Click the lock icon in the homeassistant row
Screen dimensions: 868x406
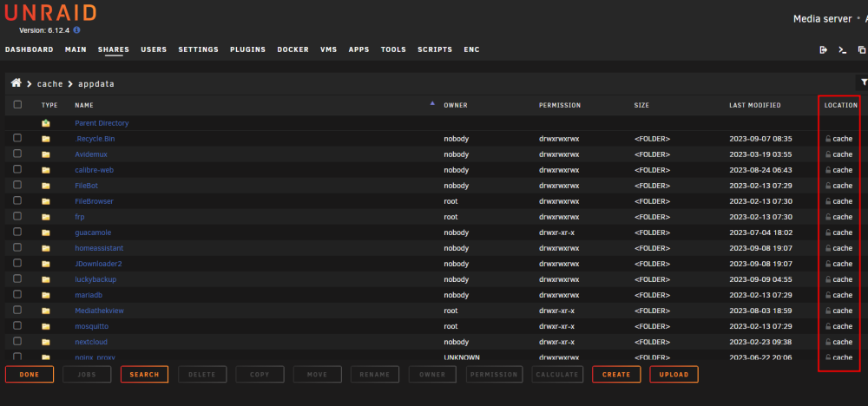pos(828,248)
